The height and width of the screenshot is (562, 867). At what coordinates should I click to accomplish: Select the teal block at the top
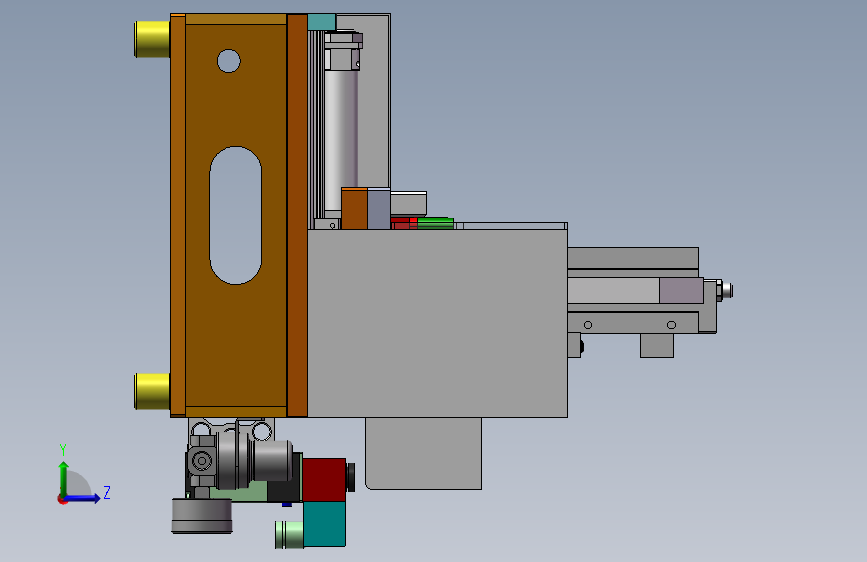click(321, 22)
